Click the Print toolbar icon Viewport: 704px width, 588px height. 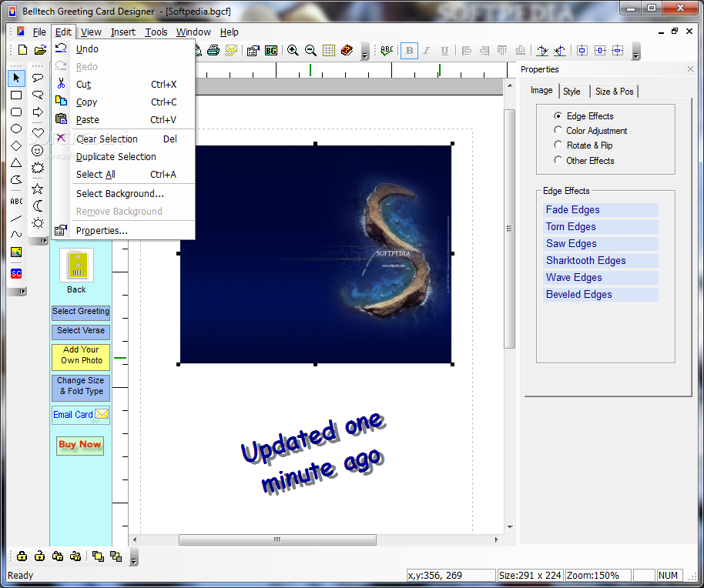click(x=213, y=50)
